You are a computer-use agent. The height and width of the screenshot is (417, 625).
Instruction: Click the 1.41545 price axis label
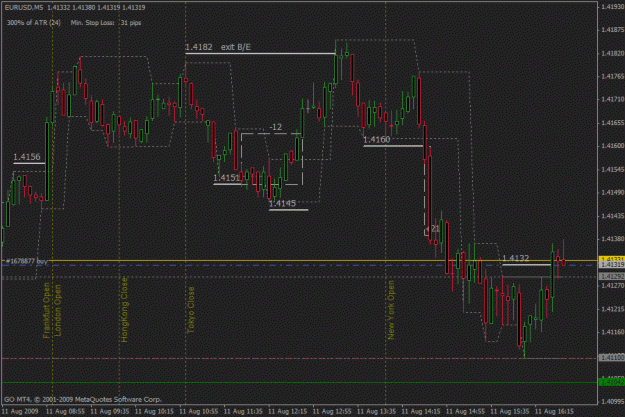(613, 169)
